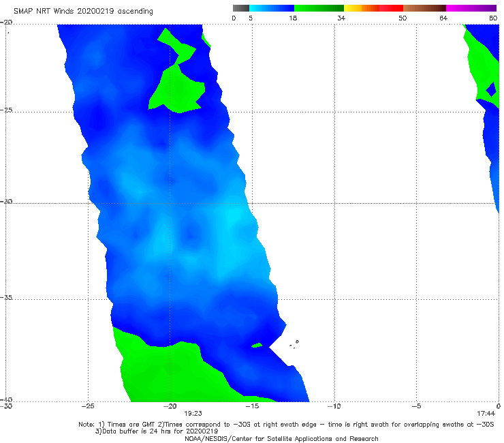Click the latitude axis label '-35'
The height and width of the screenshot is (443, 504).
[x=6, y=297]
